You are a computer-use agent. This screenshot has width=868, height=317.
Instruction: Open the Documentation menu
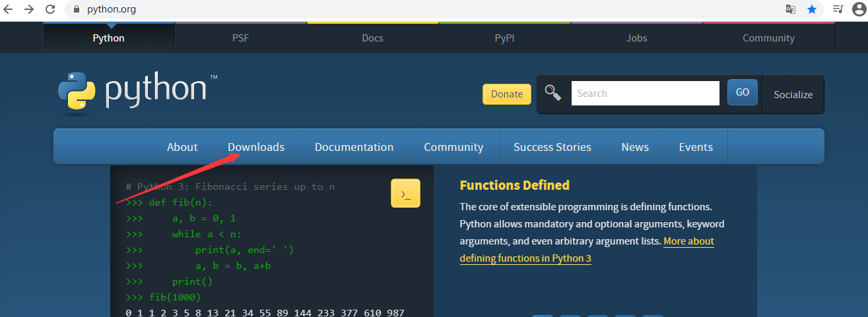[354, 147]
